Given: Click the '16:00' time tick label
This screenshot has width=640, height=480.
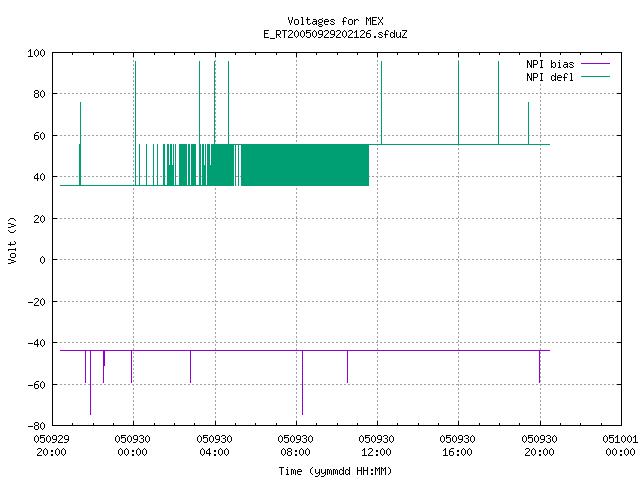Looking at the screenshot, I should (x=458, y=452).
